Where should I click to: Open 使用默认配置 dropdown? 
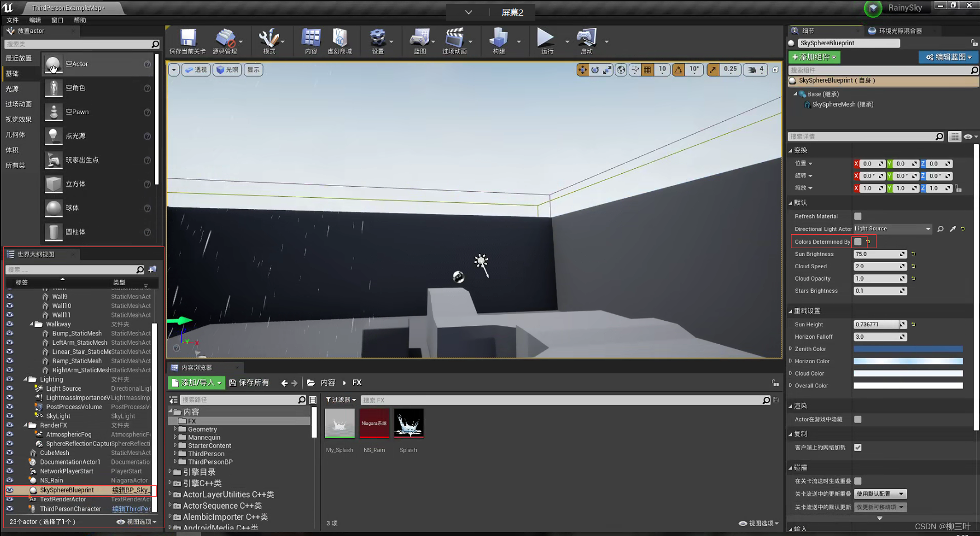tap(880, 494)
